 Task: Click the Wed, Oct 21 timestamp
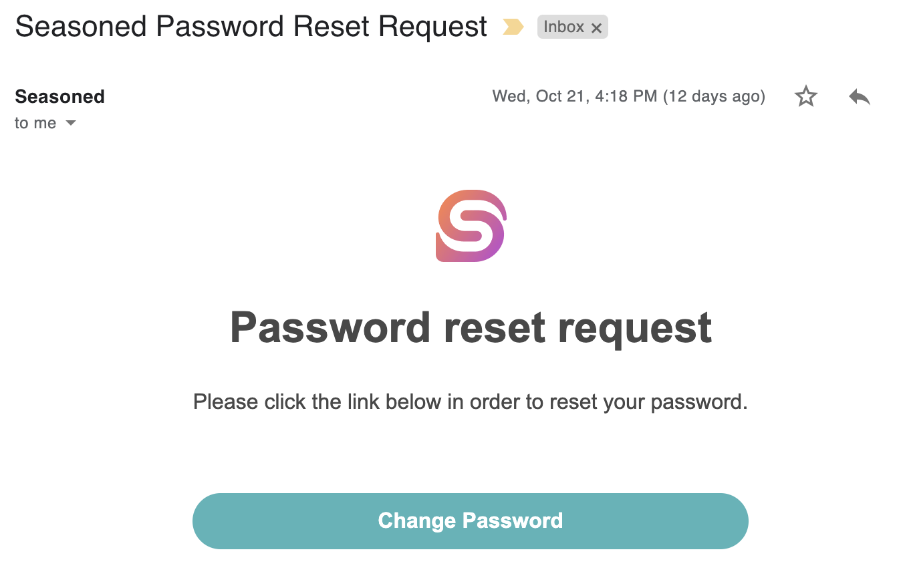pyautogui.click(x=575, y=97)
